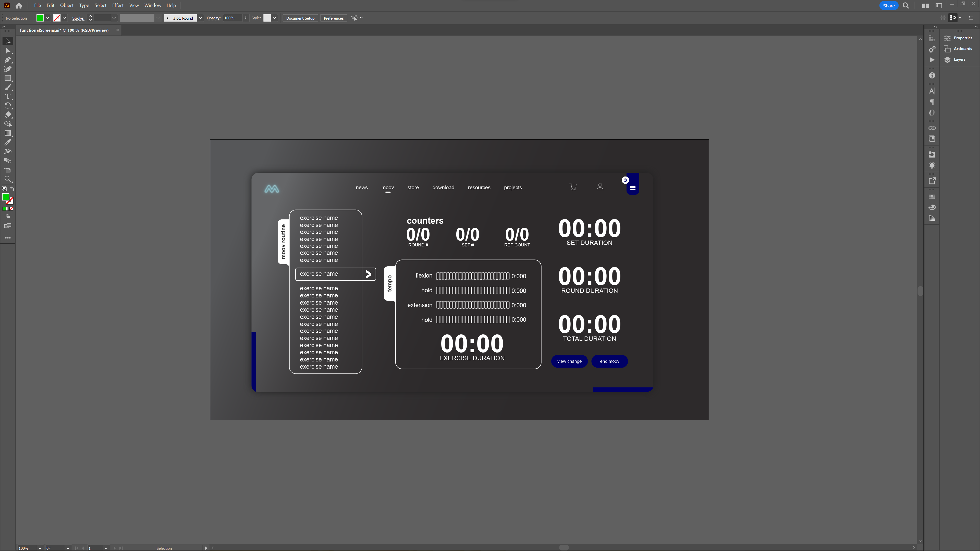Select the Blend tool

point(8,160)
